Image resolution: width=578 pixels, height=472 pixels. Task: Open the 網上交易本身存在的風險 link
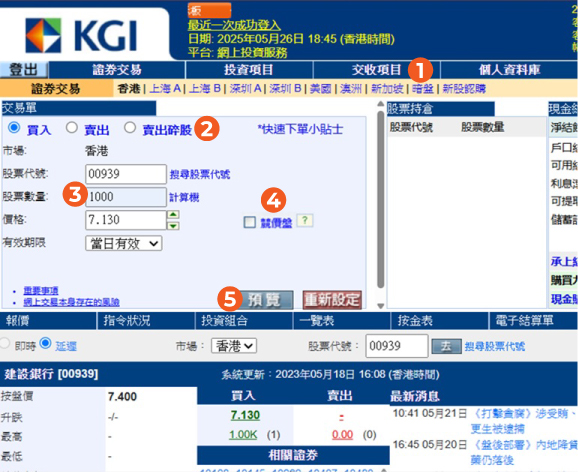(x=72, y=302)
